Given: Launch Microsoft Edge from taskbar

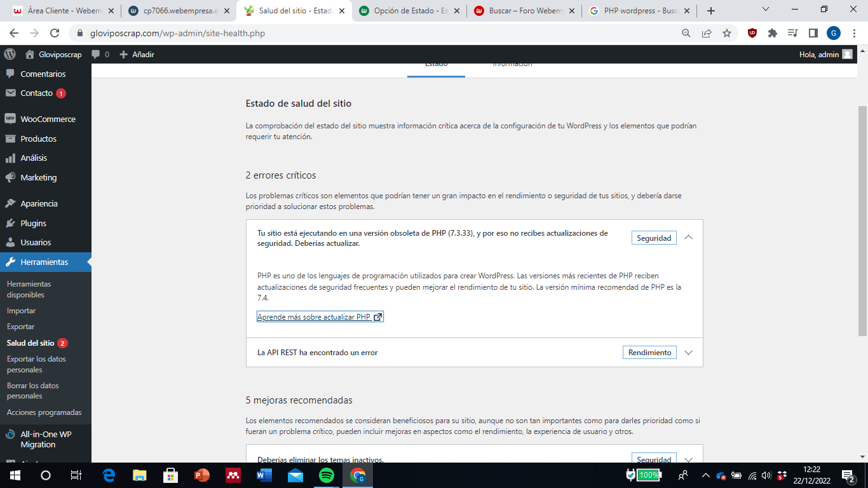Looking at the screenshot, I should pos(109,475).
